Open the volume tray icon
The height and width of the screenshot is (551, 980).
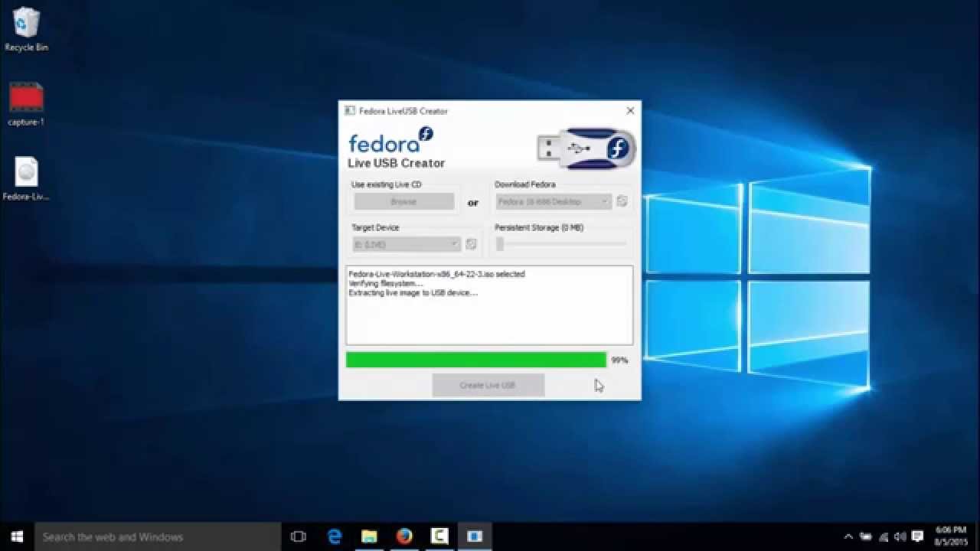pyautogui.click(x=900, y=536)
